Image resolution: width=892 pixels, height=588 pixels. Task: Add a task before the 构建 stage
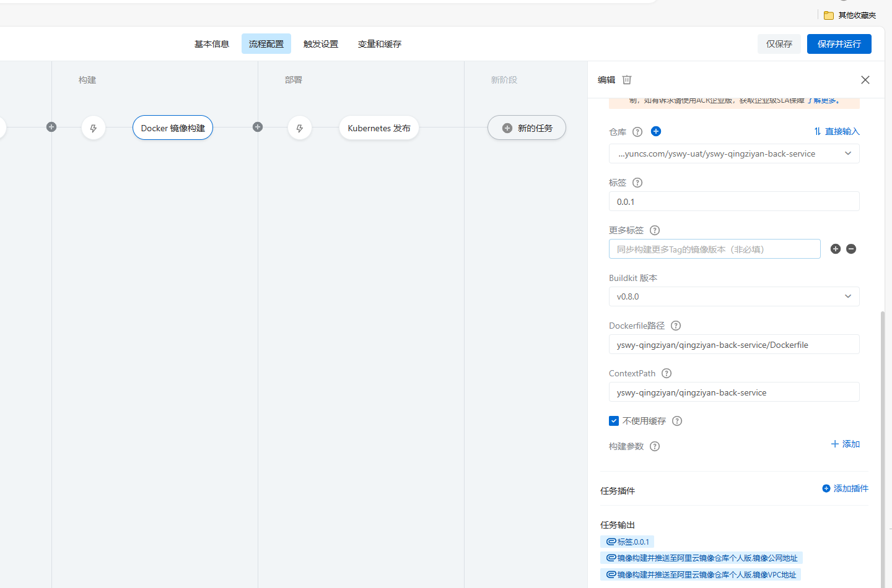(51, 127)
